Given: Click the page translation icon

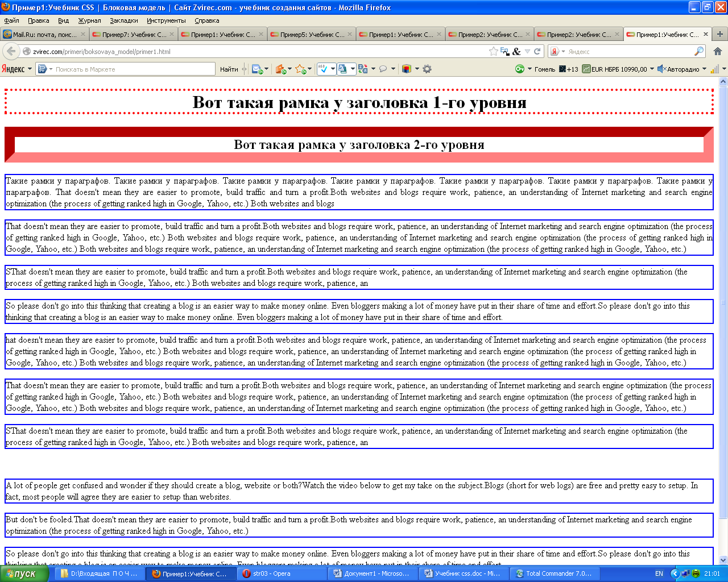Looking at the screenshot, I should [363, 69].
